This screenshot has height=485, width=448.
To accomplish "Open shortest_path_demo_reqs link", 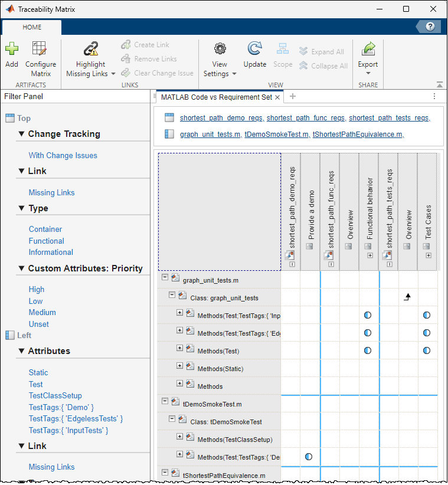I will (222, 118).
